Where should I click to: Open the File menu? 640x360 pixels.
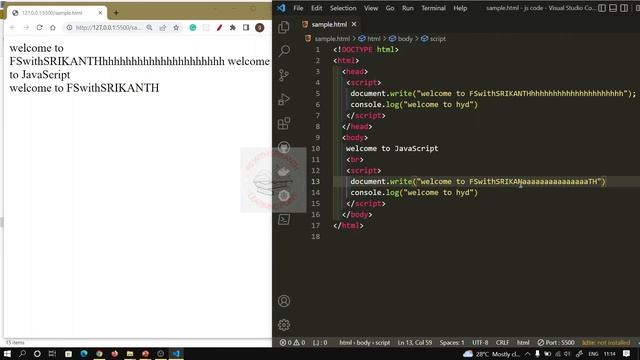pos(298,8)
